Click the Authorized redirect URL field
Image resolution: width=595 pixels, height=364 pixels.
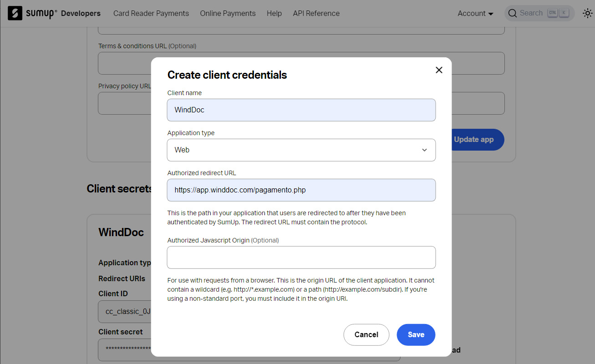click(x=301, y=190)
